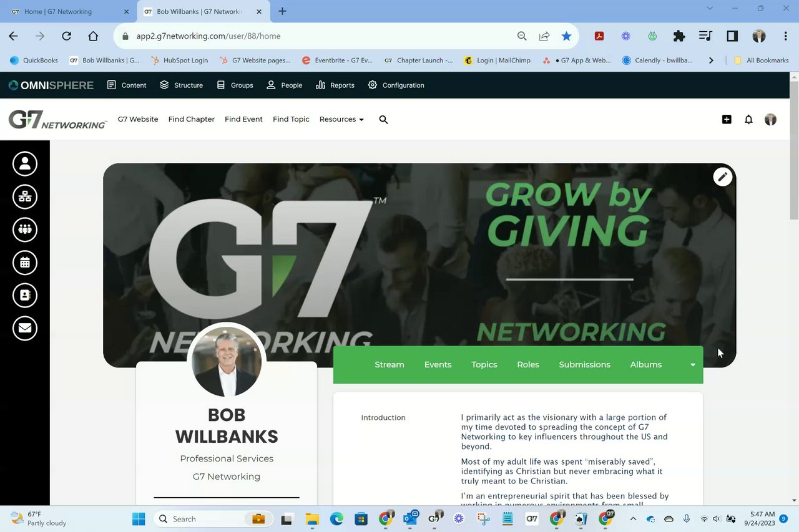The width and height of the screenshot is (799, 532).
Task: Click the G7 Networking logo
Action: (x=57, y=119)
